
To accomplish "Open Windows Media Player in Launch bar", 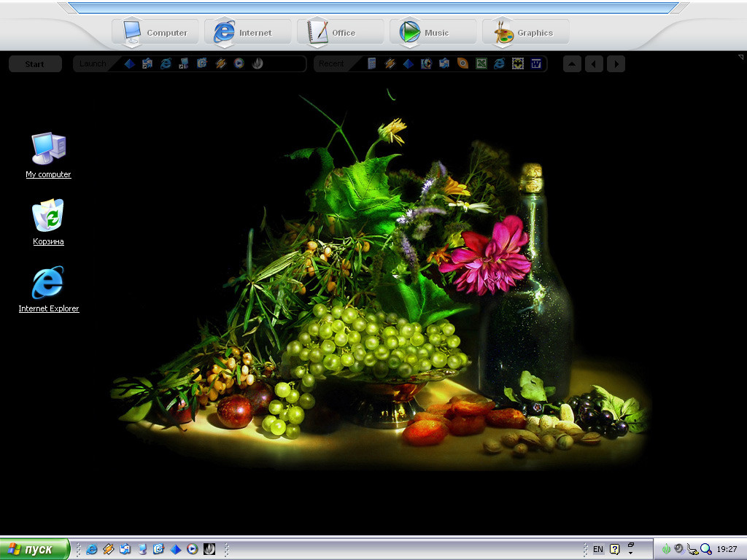I will (x=239, y=63).
